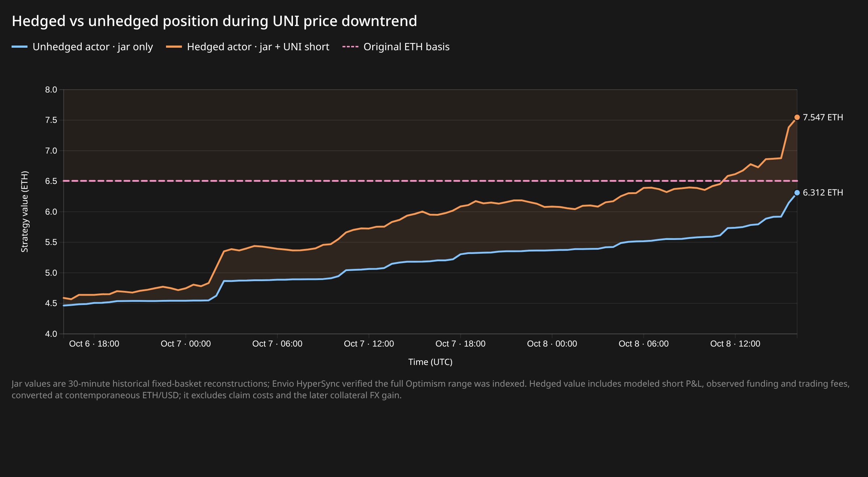Click the Oct 8 · 06:00 axis tick label
This screenshot has width=868, height=477.
643,344
